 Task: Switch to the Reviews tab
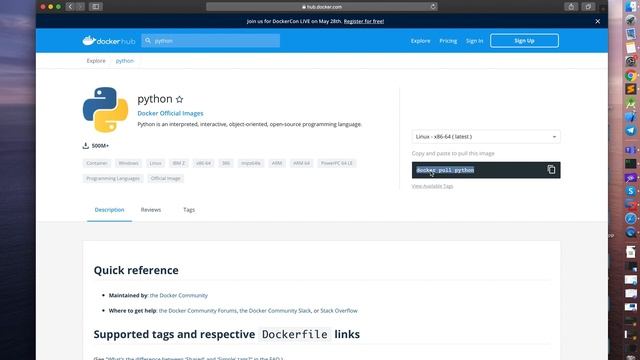coord(151,210)
